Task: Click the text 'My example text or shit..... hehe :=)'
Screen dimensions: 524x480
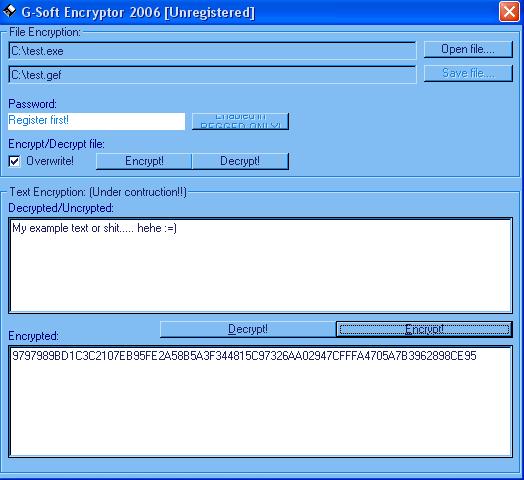Action: click(x=95, y=228)
